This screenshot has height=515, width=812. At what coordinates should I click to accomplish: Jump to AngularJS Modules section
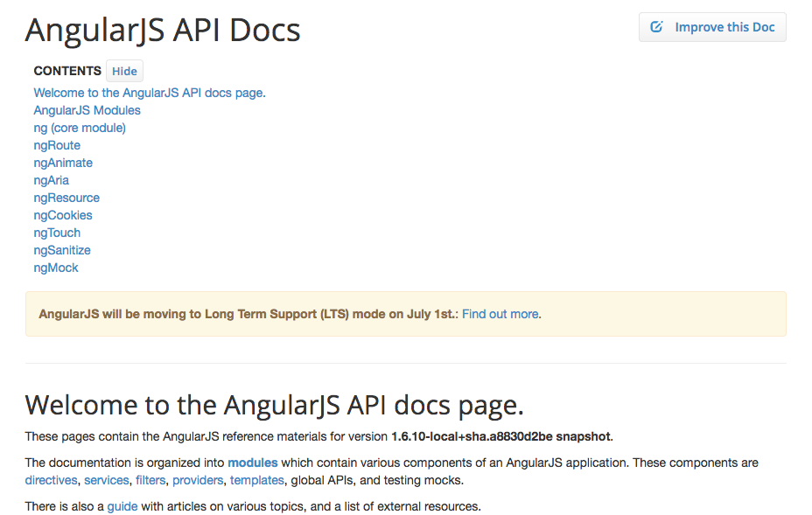(x=87, y=110)
